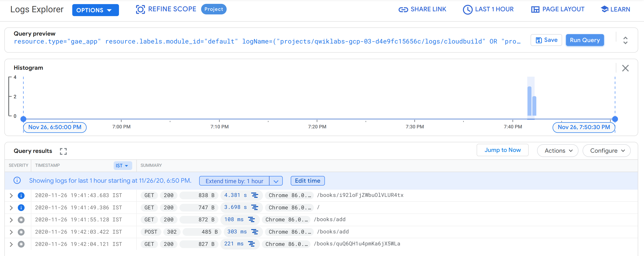
Task: Click default severity icon of 19:42:04 row
Action: (21, 244)
